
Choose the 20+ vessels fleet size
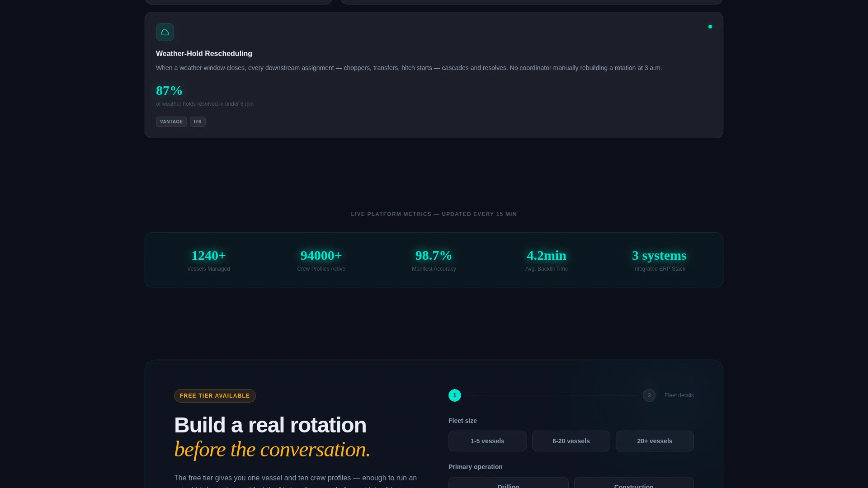[x=655, y=441]
